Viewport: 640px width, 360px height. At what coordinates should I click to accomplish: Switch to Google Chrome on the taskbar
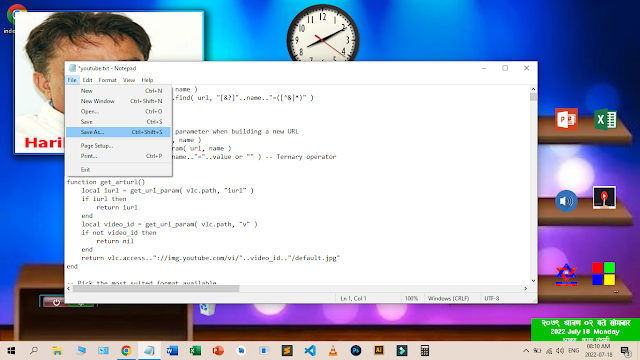(x=126, y=350)
